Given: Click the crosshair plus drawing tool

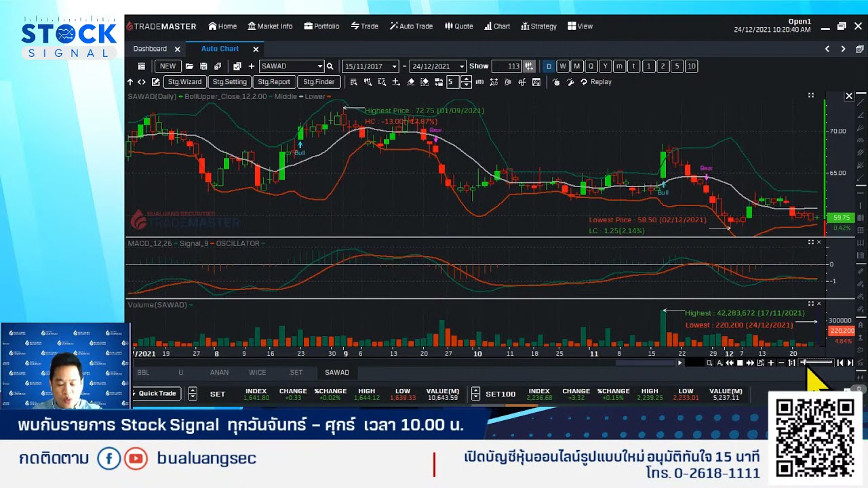Looking at the screenshot, I should (396, 82).
